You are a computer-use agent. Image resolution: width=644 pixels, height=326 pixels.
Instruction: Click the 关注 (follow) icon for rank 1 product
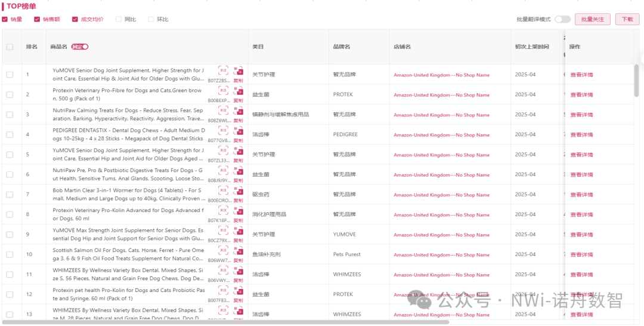tap(223, 70)
